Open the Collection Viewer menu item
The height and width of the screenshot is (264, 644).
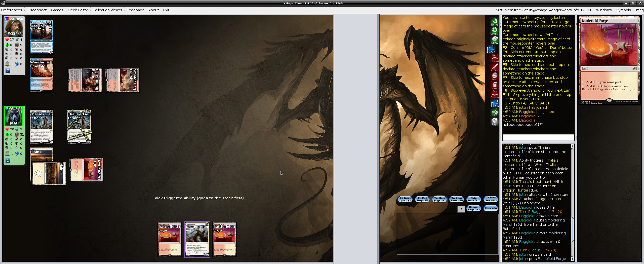point(107,10)
